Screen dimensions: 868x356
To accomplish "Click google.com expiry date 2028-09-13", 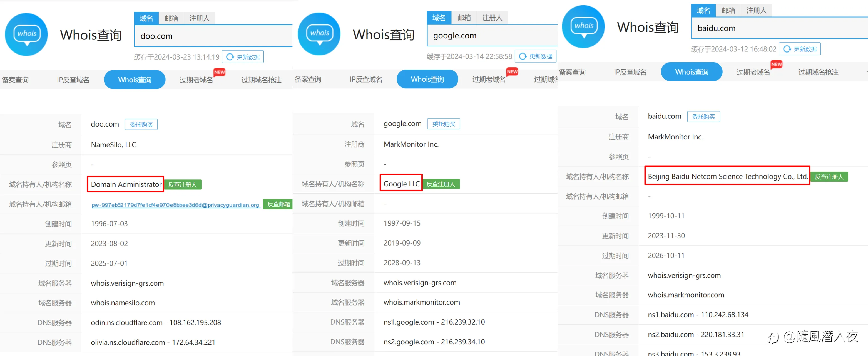I will (x=402, y=263).
